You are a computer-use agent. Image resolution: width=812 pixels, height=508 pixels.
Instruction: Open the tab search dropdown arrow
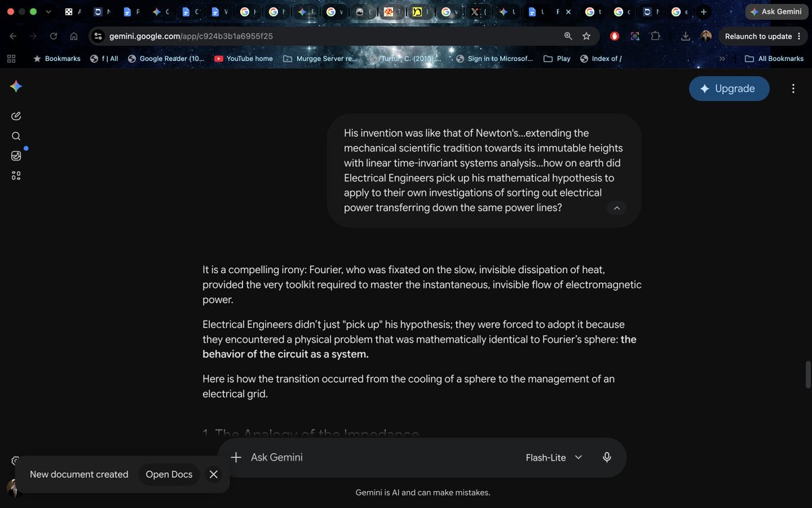(x=48, y=12)
